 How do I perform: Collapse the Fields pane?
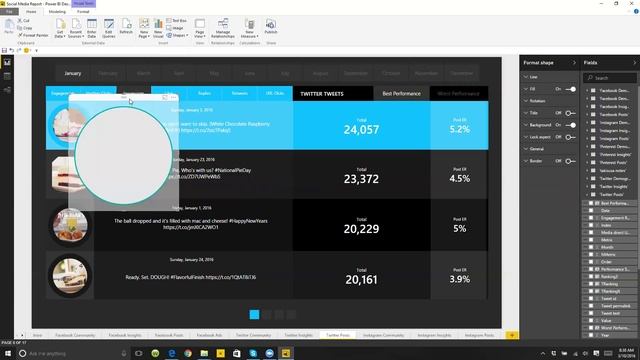pos(635,62)
